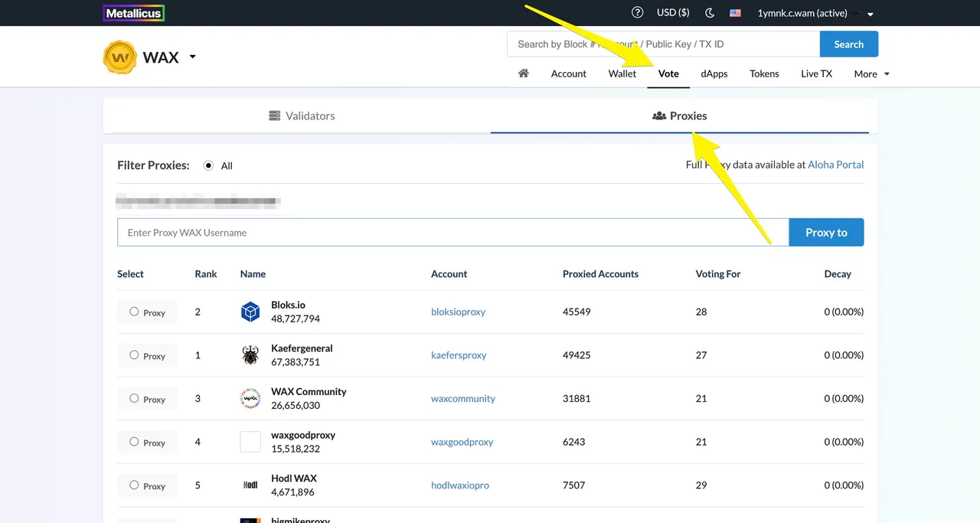Open the dApps menu item
The image size is (980, 523).
714,74
